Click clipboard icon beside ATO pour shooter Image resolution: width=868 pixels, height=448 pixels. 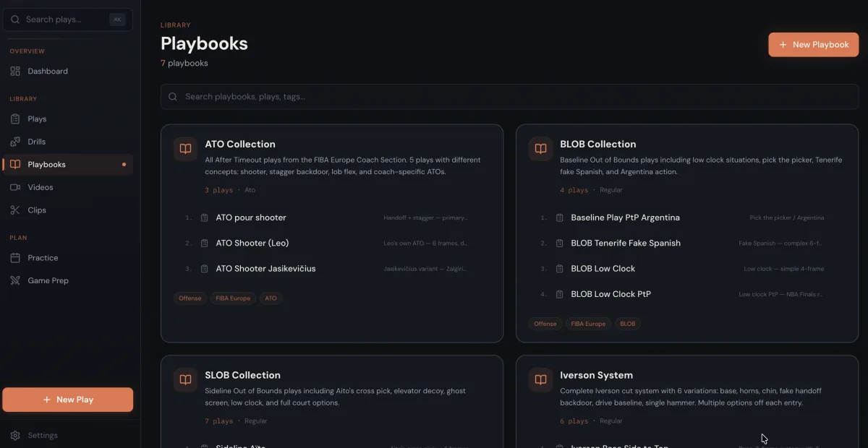pyautogui.click(x=205, y=217)
